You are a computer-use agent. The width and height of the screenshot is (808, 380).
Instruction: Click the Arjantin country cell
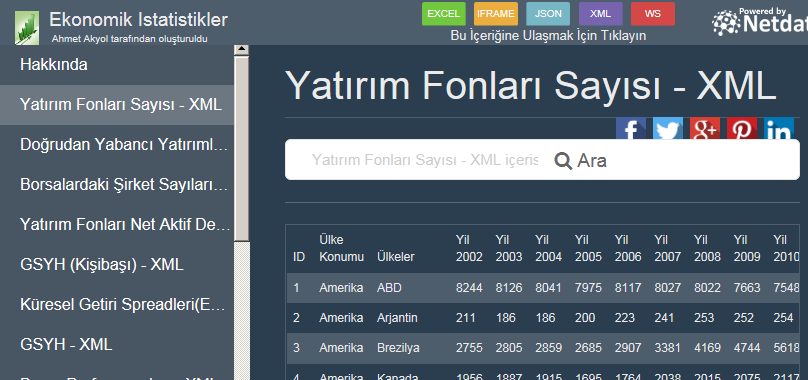click(x=397, y=318)
